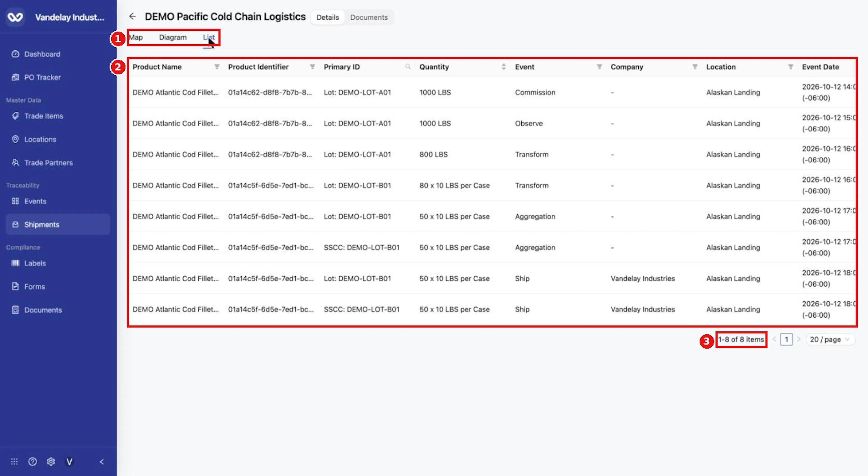The image size is (868, 476).
Task: Open the settings gear icon
Action: 51,462
